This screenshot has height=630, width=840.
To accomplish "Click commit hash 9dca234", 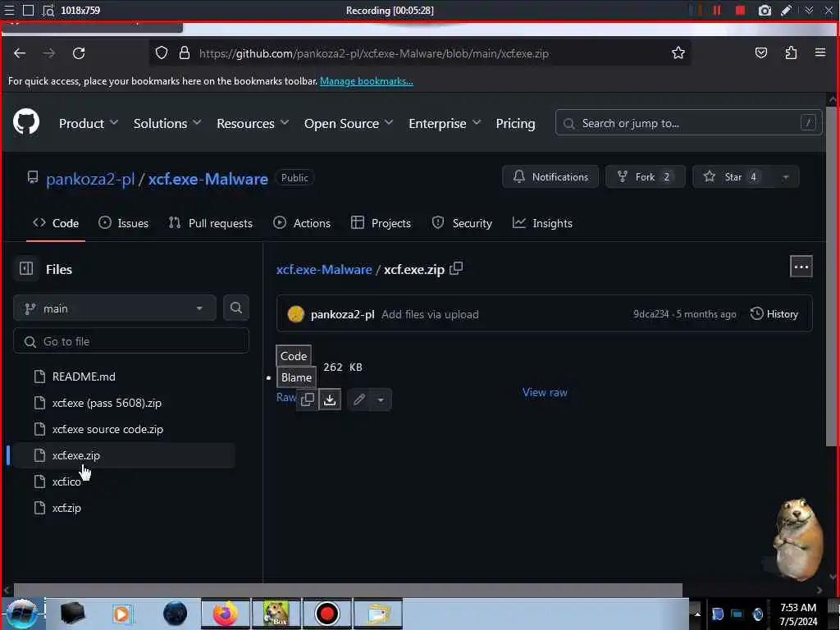I will [x=651, y=314].
